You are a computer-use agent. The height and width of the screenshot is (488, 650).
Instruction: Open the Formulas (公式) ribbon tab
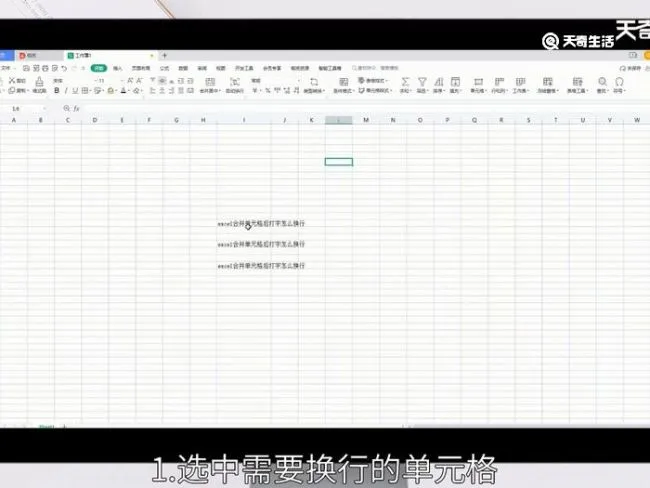click(165, 68)
